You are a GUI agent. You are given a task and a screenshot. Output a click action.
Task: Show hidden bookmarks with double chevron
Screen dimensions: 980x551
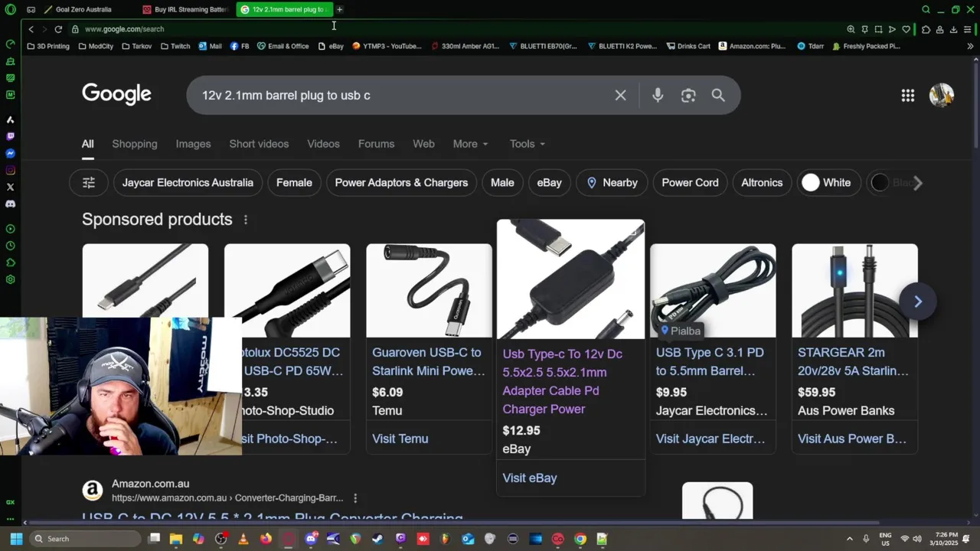[x=970, y=46]
